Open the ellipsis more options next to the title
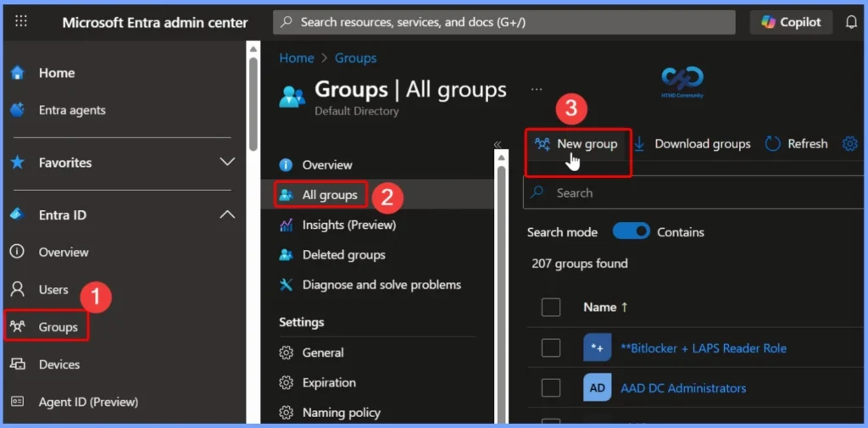 coord(537,89)
